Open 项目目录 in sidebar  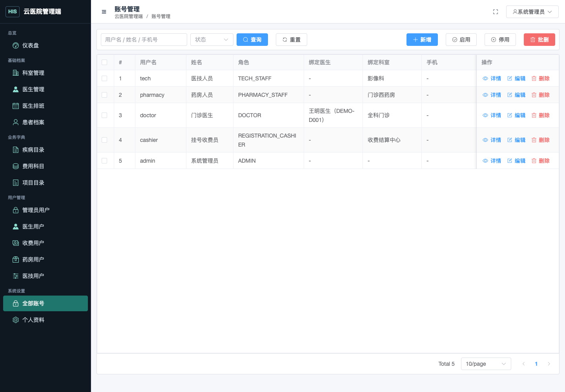click(46, 183)
